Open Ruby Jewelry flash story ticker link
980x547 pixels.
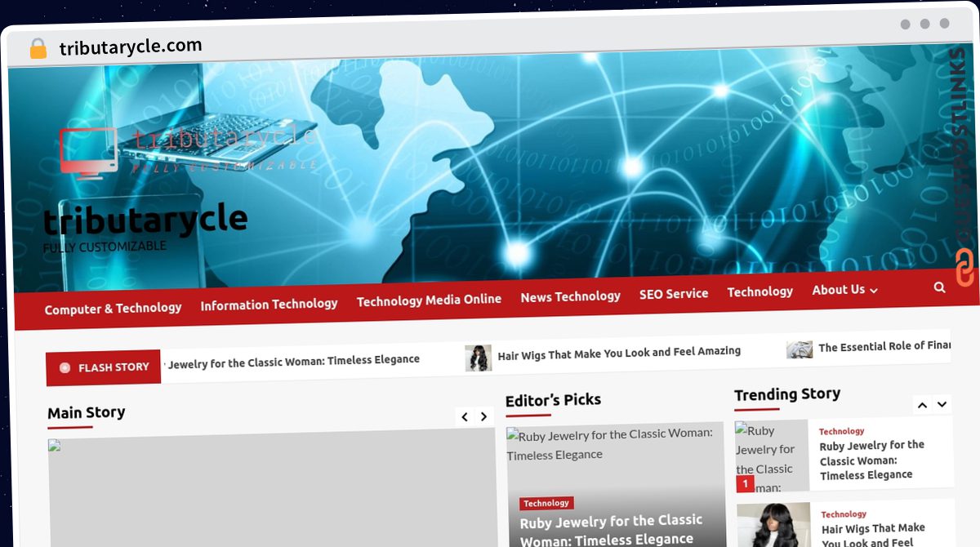pos(294,360)
